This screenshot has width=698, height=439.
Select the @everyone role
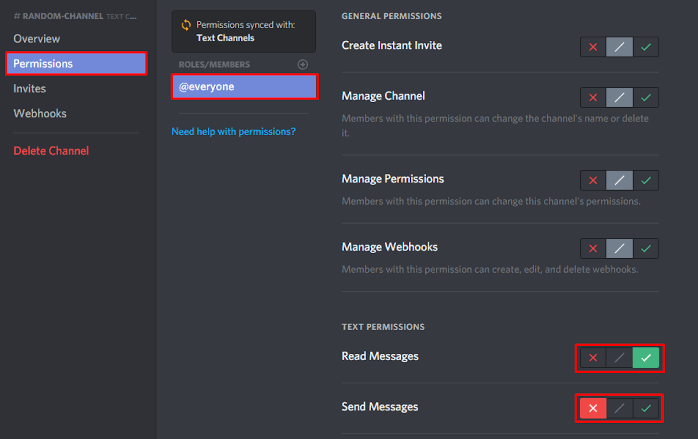point(244,87)
